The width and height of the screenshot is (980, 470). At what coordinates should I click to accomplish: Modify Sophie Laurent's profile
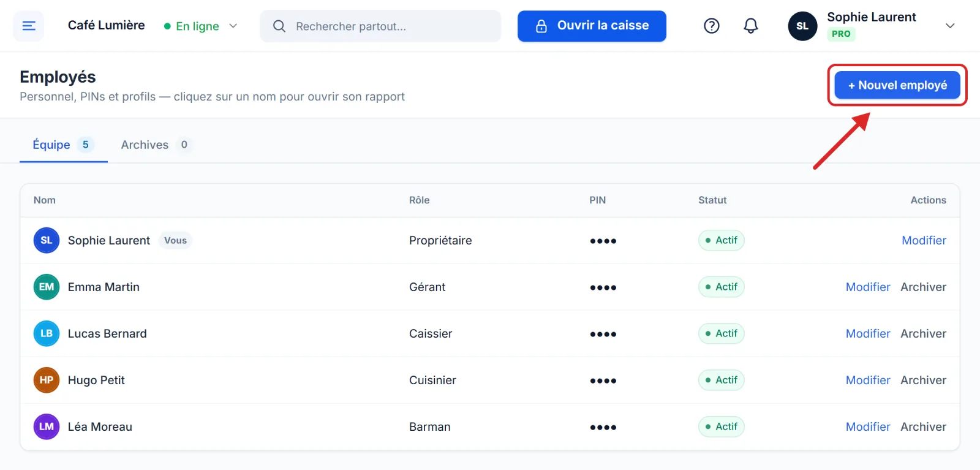(924, 240)
